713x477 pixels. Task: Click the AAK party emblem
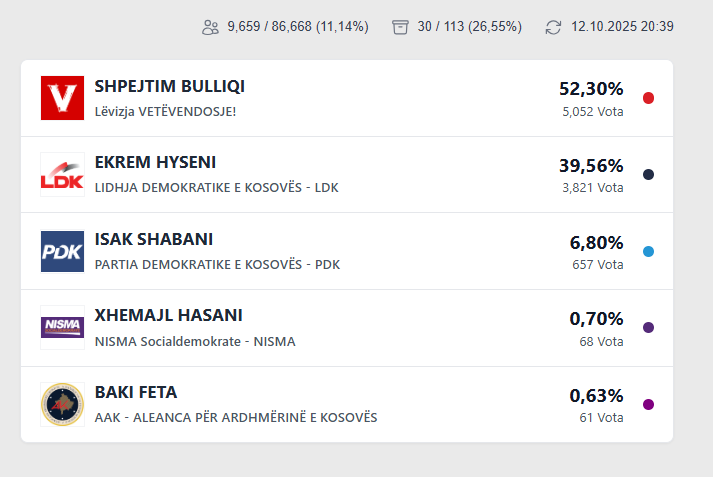[62, 404]
